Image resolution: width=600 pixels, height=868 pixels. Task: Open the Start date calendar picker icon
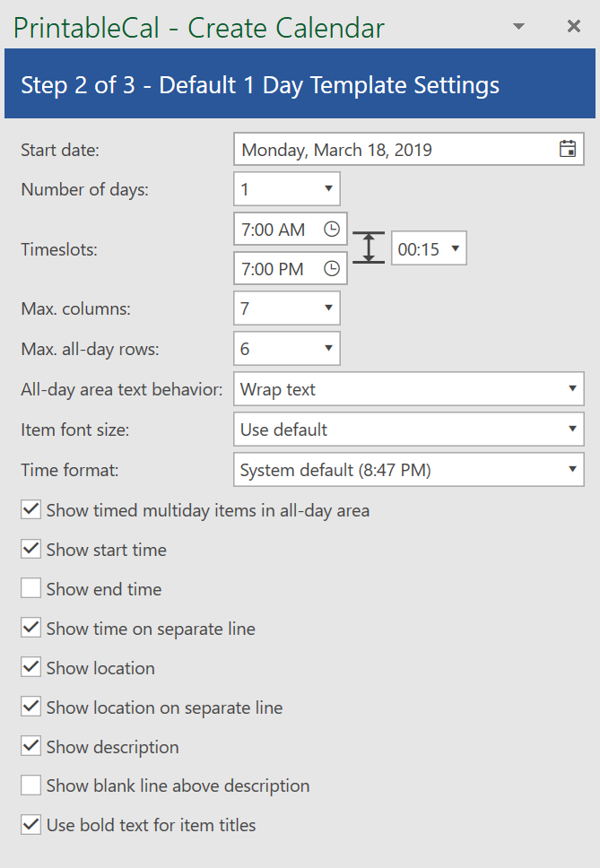click(568, 149)
